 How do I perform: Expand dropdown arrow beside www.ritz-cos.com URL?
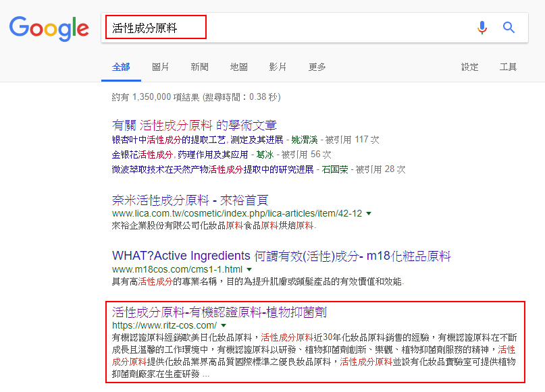[x=224, y=326]
